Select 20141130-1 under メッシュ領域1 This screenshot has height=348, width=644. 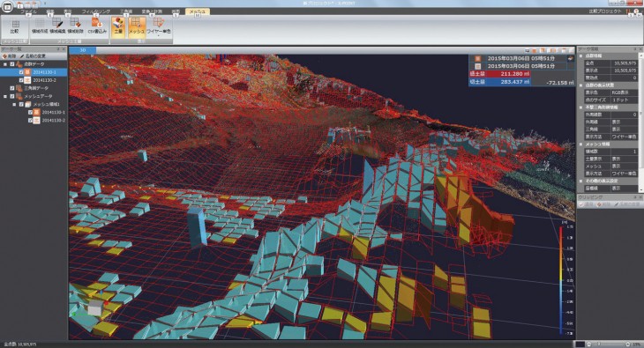(53, 112)
